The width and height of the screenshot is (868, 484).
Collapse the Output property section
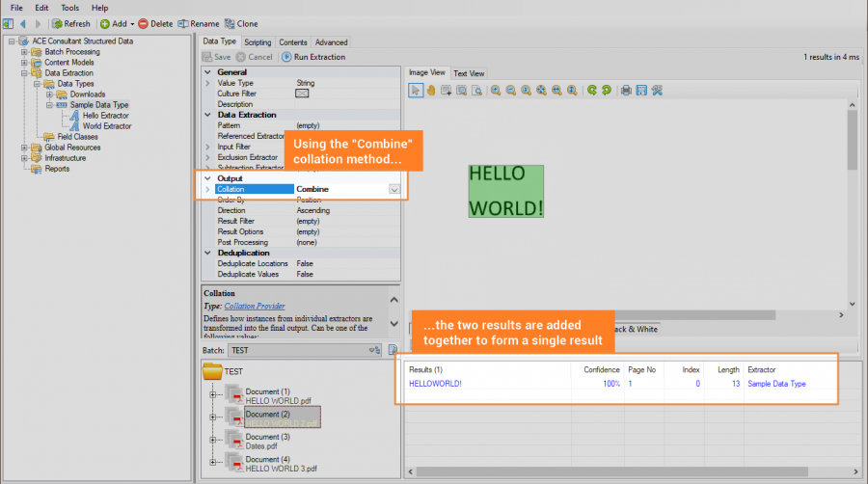point(208,178)
